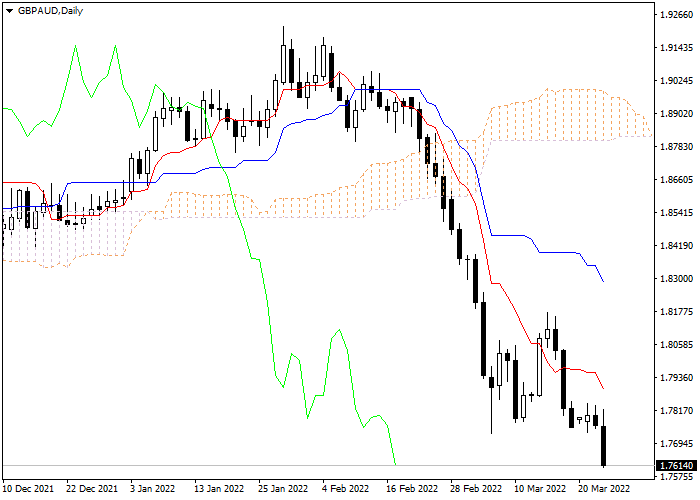
Task: Click price level 1.90245 on the axis
Action: 677,81
